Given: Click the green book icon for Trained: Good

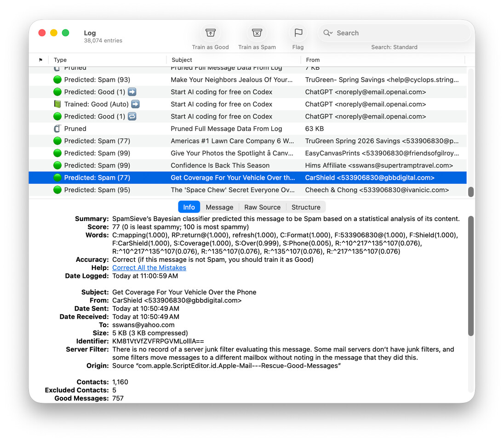Looking at the screenshot, I should (57, 104).
